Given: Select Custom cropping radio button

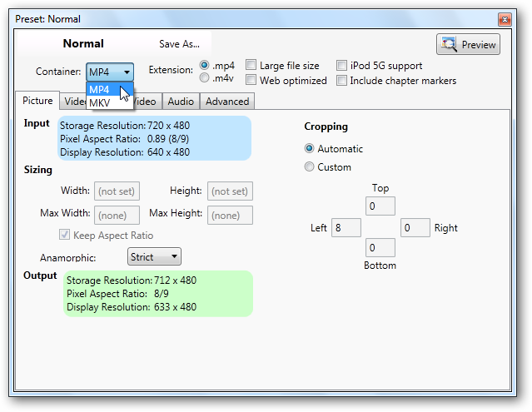Looking at the screenshot, I should click(x=309, y=166).
